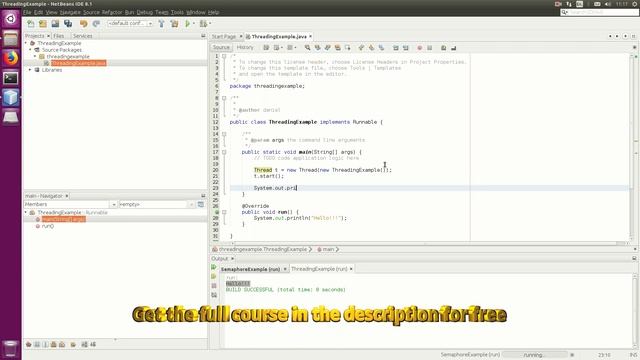Click the Clean and Build icon
This screenshot has width=640, height=360.
174,24
